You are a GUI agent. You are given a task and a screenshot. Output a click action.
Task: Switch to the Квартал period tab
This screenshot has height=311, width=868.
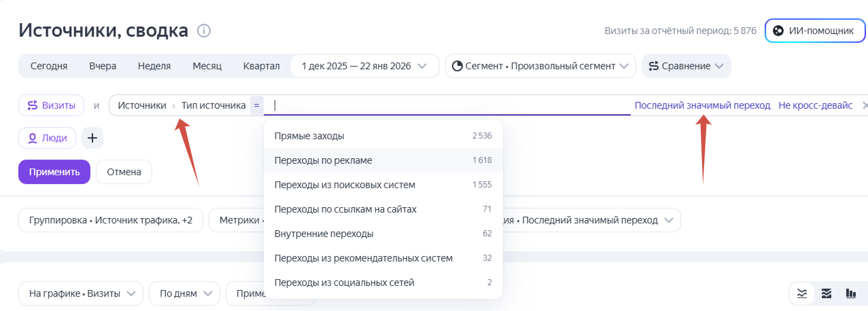(x=261, y=66)
